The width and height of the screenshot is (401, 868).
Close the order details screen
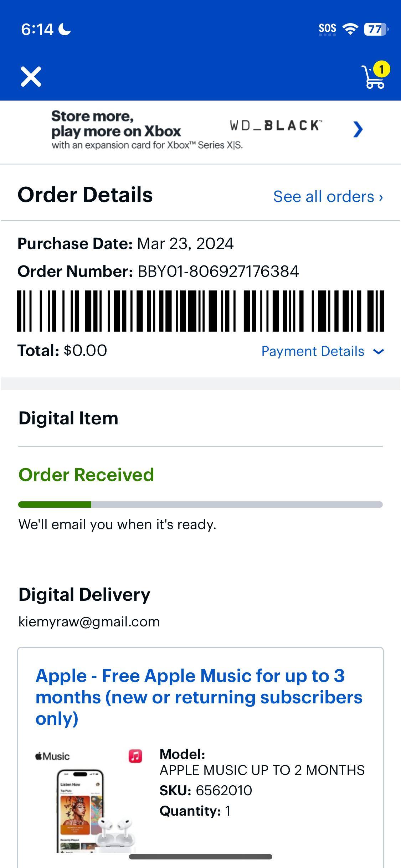[x=31, y=77]
